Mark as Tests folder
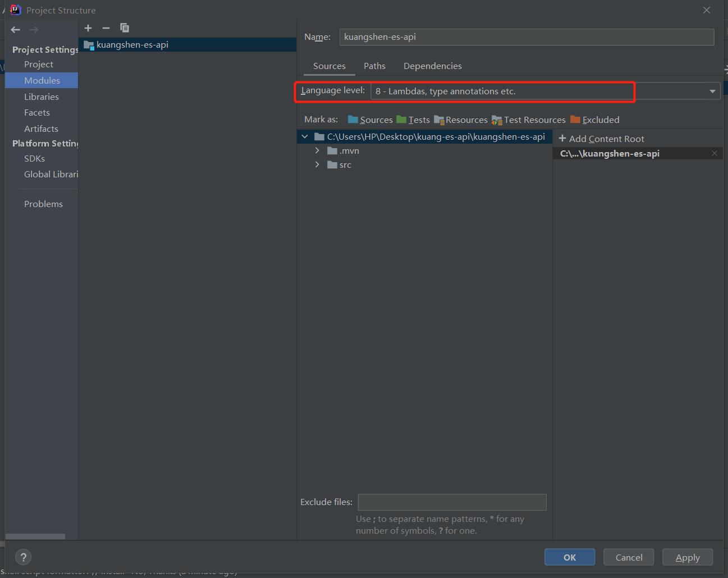Screen dimensions: 728x578 click(413, 120)
